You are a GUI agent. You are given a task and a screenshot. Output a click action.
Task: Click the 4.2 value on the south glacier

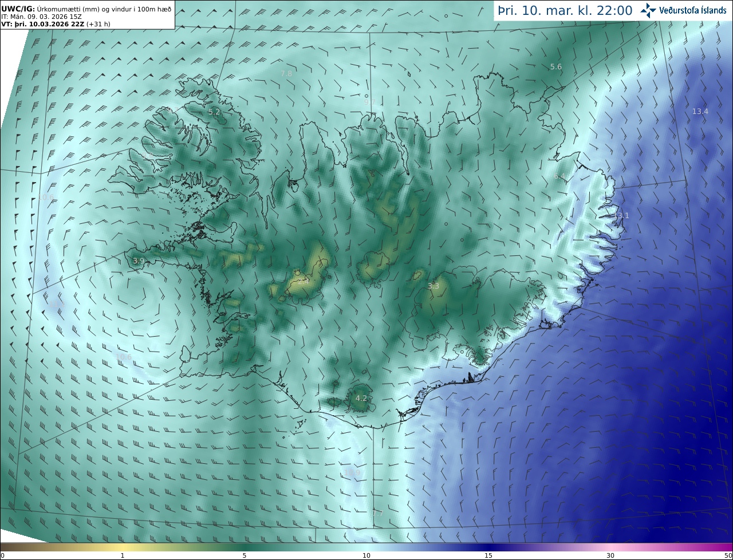(361, 398)
